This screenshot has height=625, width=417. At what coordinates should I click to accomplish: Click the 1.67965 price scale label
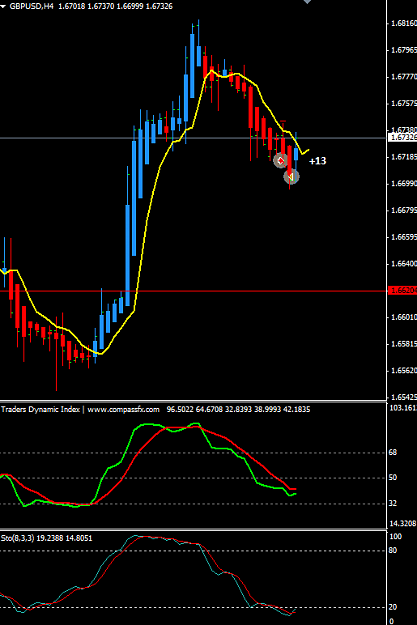coord(404,50)
